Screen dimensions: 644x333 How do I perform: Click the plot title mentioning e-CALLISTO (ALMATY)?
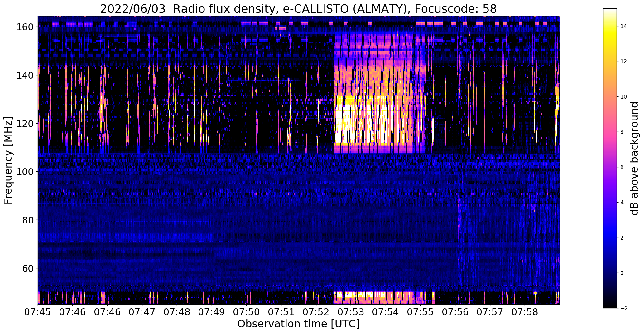pyautogui.click(x=298, y=9)
